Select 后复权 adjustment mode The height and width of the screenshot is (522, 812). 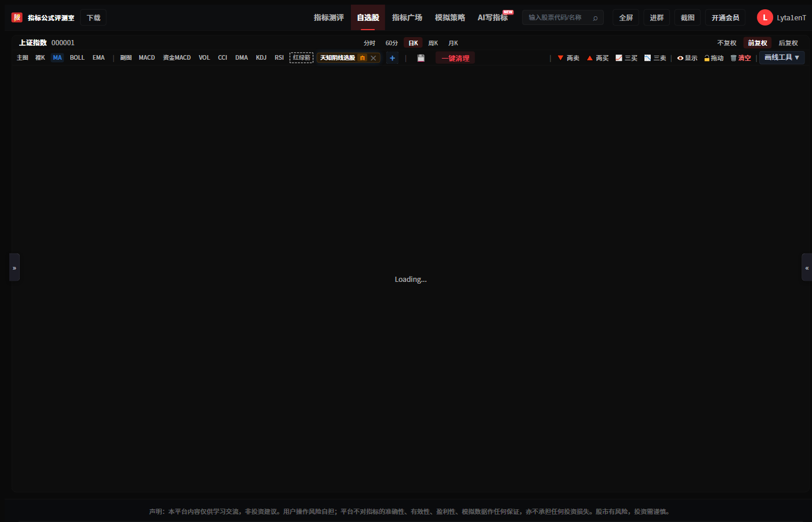click(788, 43)
